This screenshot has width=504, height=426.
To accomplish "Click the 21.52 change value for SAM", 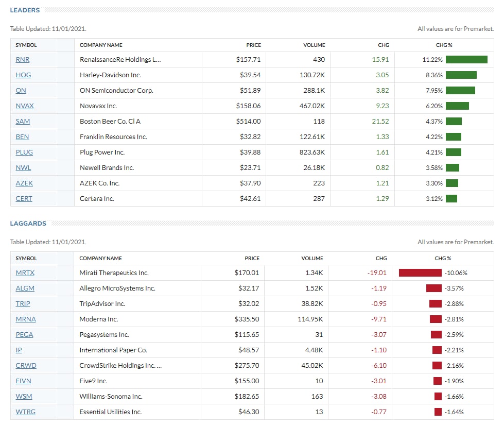I will (380, 121).
